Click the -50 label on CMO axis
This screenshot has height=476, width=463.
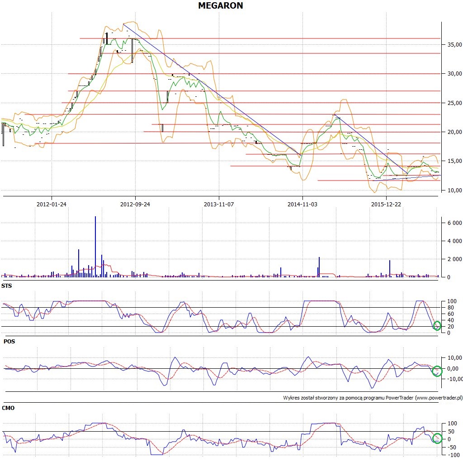452,447
